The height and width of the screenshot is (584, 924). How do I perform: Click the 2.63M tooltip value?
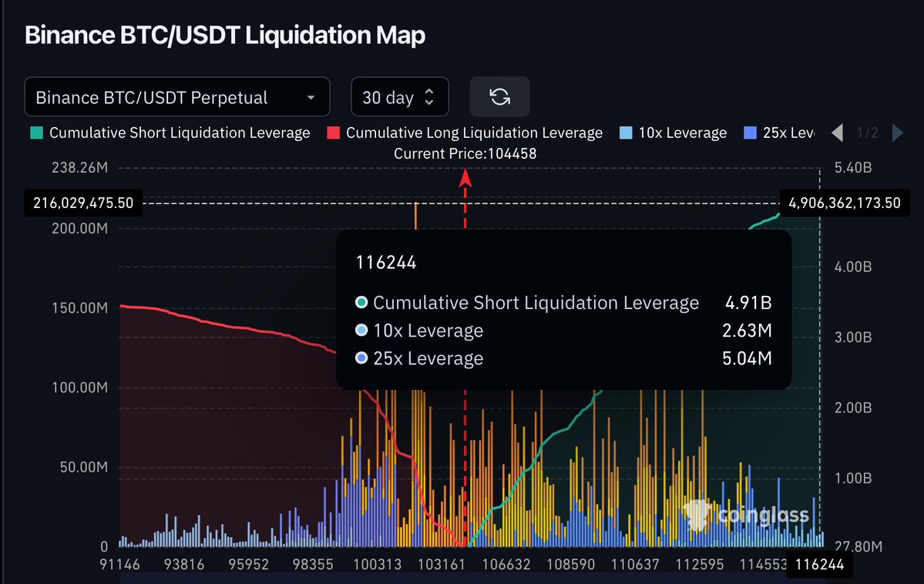(748, 330)
